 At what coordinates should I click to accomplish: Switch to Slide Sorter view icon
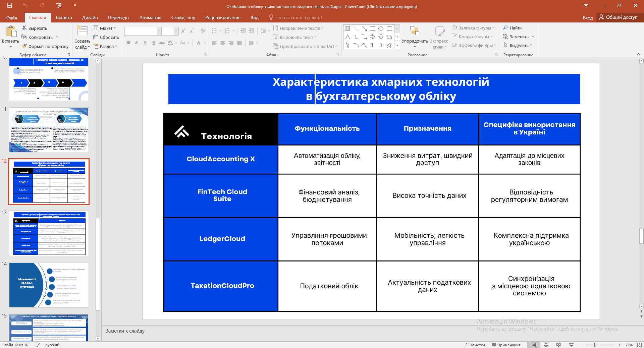point(546,345)
